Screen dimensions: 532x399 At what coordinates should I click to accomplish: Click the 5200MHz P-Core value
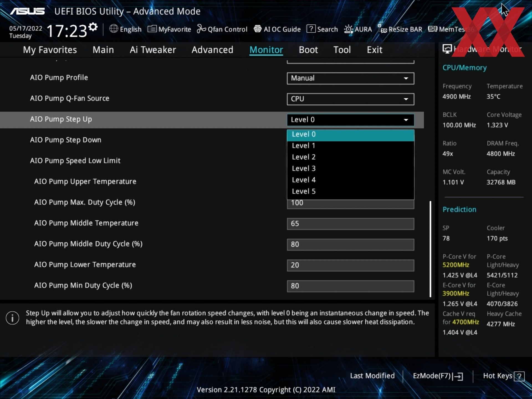click(456, 265)
